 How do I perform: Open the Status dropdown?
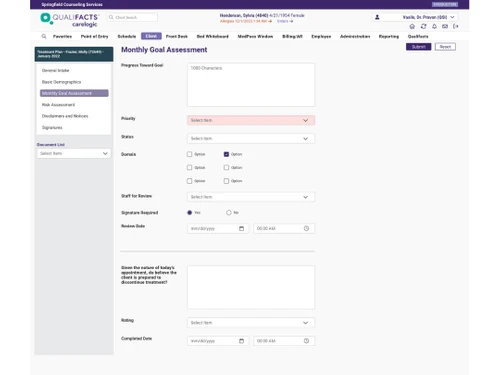pos(251,138)
